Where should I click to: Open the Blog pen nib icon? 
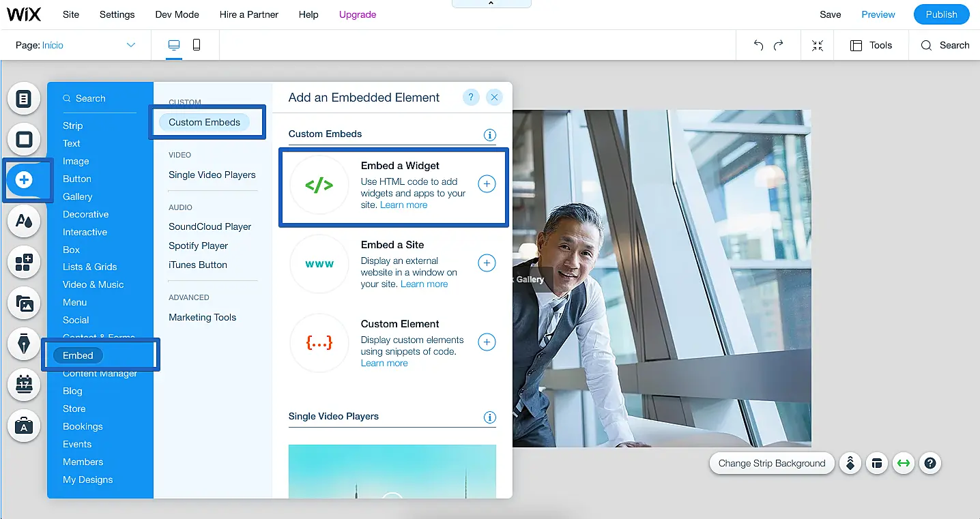[x=24, y=344]
